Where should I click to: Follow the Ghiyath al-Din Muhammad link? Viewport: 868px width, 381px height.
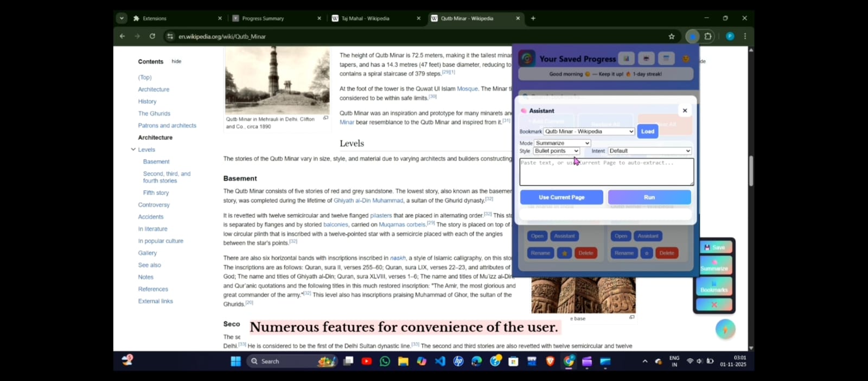[x=368, y=200]
